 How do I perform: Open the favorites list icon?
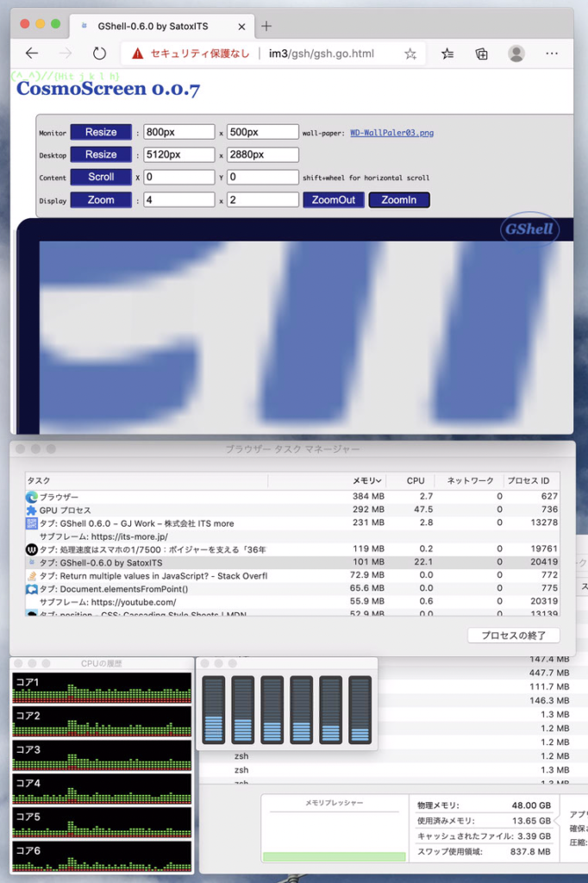447,53
